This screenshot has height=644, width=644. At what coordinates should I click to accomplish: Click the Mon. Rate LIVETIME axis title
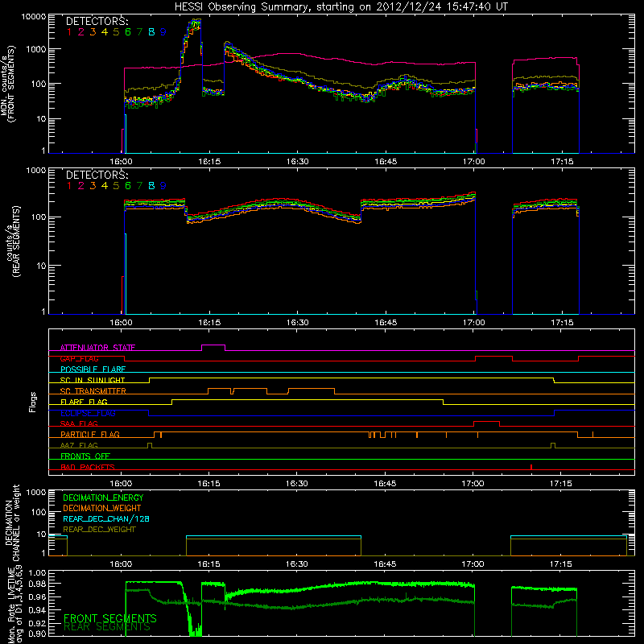[14, 604]
